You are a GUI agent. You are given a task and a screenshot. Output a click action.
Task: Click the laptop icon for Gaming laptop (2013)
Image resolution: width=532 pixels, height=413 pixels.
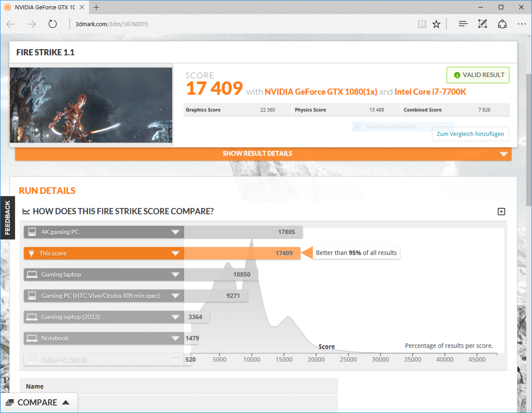point(32,317)
